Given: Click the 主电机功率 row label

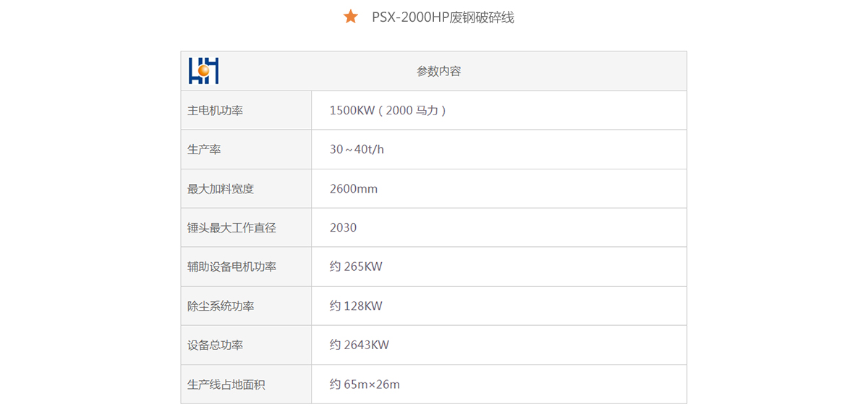Looking at the screenshot, I should [216, 111].
